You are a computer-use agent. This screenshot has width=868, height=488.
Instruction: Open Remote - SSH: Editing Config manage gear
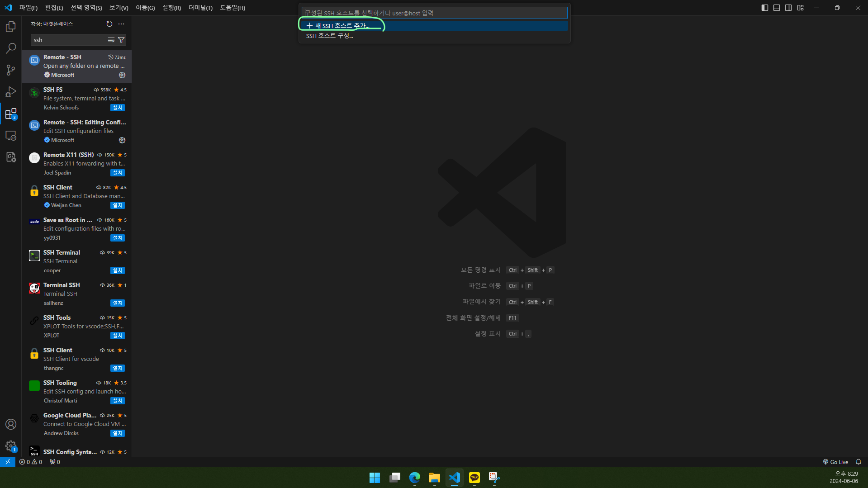(x=122, y=140)
